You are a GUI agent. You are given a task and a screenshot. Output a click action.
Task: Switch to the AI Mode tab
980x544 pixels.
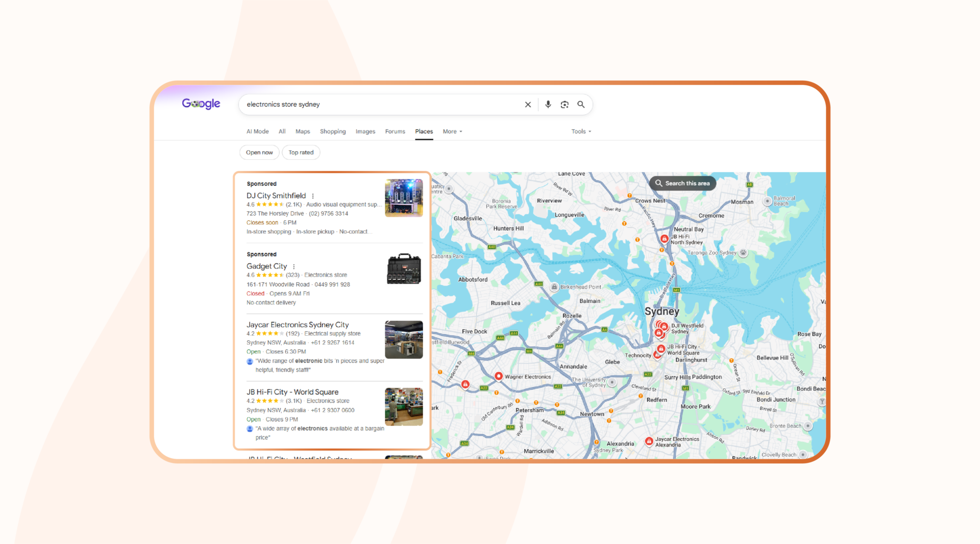258,131
